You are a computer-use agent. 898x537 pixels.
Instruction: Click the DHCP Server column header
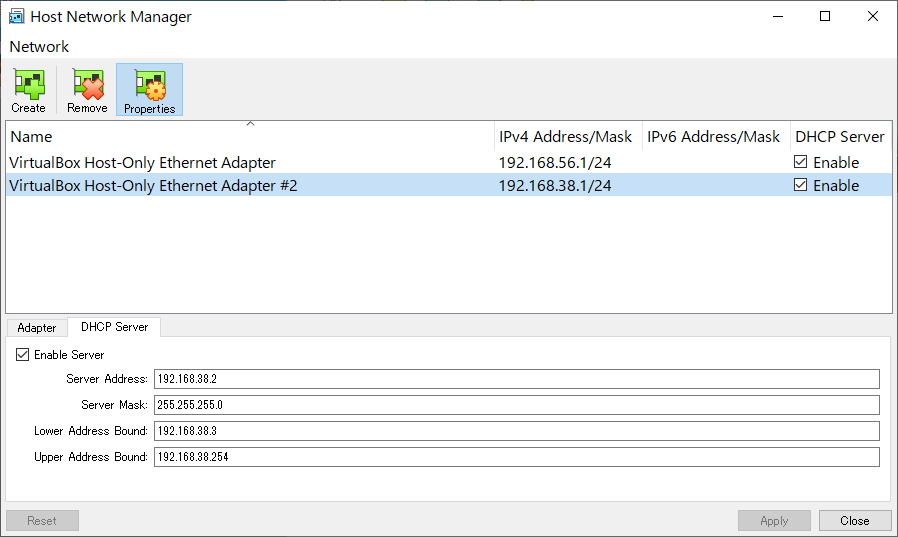(x=841, y=137)
